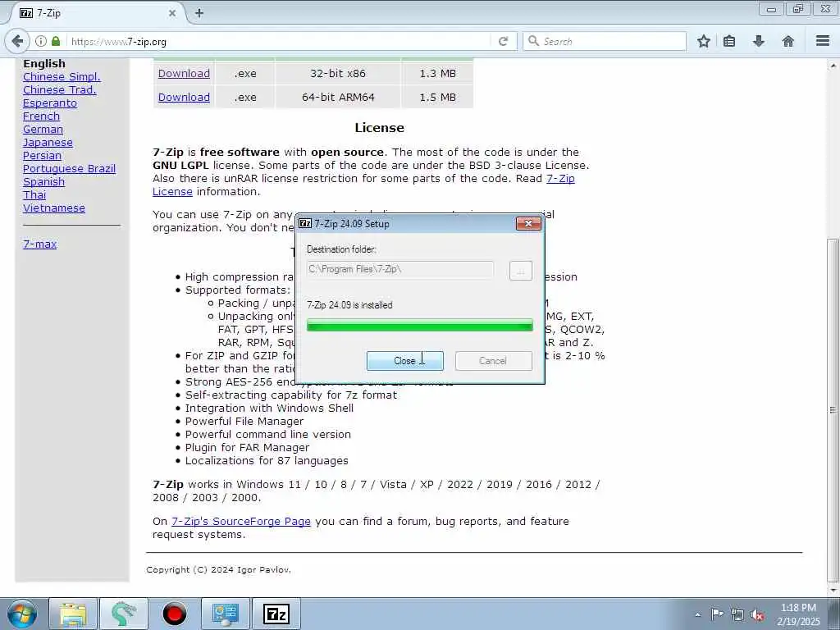Reload the page with refresh icon
Screen dimensions: 840x630
(503, 41)
